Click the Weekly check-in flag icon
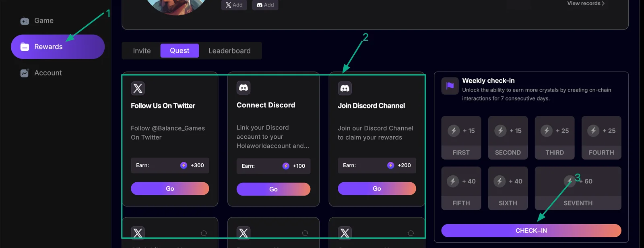Image resolution: width=644 pixels, height=248 pixels. (x=450, y=86)
